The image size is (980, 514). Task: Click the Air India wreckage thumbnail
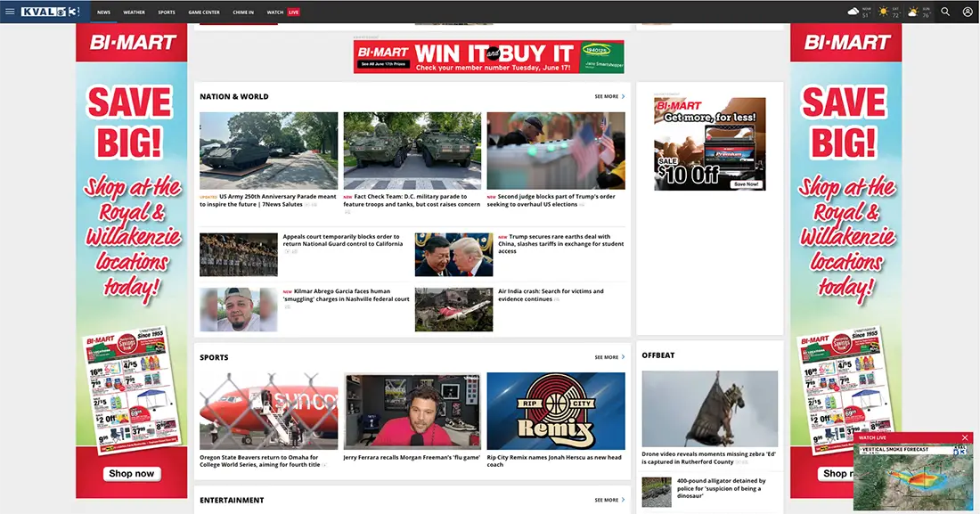(x=453, y=309)
